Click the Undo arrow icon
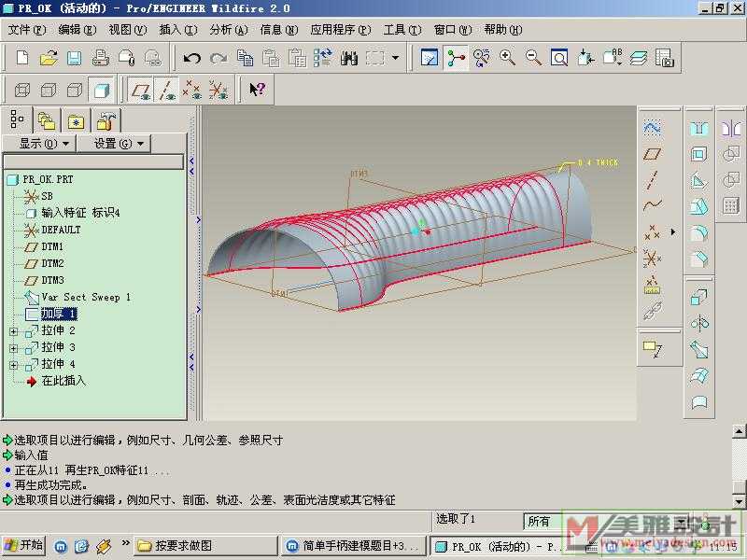Image resolution: width=747 pixels, height=560 pixels. [x=192, y=58]
